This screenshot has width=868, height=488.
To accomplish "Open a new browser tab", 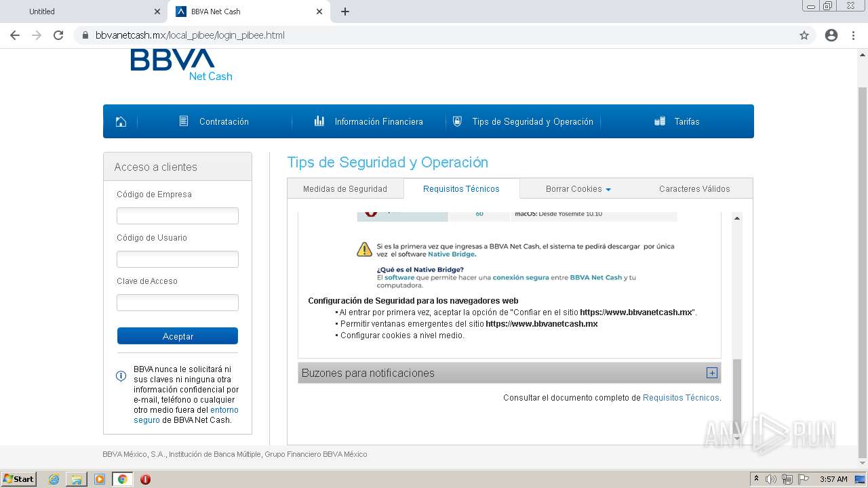I will click(x=345, y=12).
